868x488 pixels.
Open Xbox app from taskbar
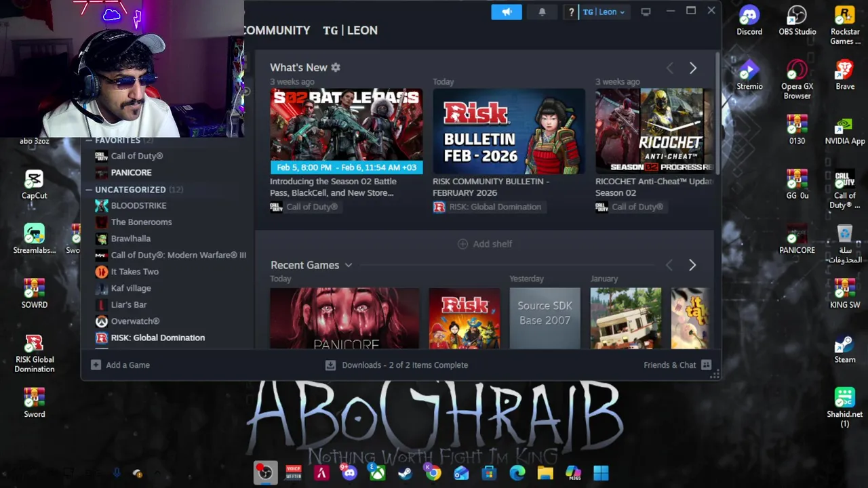[x=377, y=472]
